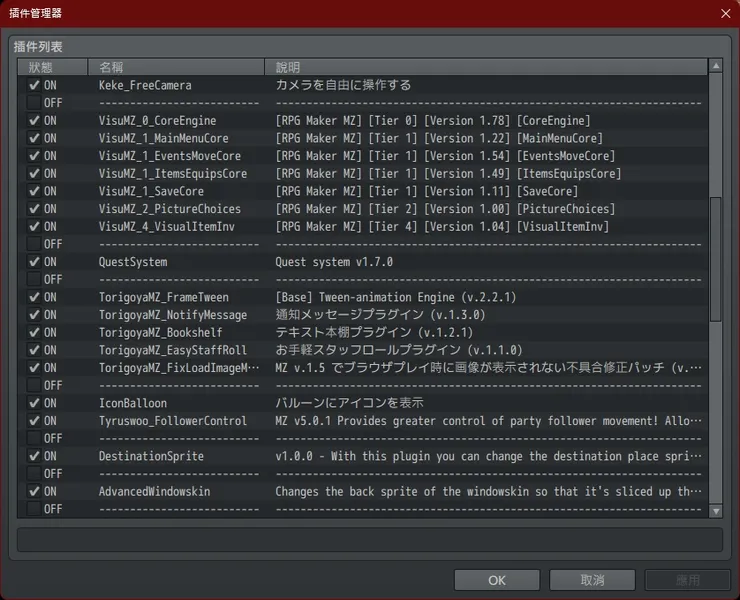The image size is (740, 600).
Task: Select VisuMZ_4_VisualItemInv plugin name
Action: coord(167,227)
